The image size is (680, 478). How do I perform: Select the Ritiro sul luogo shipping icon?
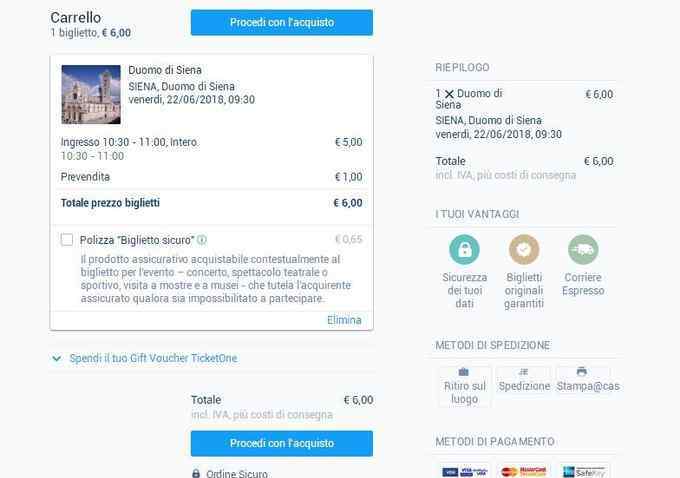tap(464, 372)
